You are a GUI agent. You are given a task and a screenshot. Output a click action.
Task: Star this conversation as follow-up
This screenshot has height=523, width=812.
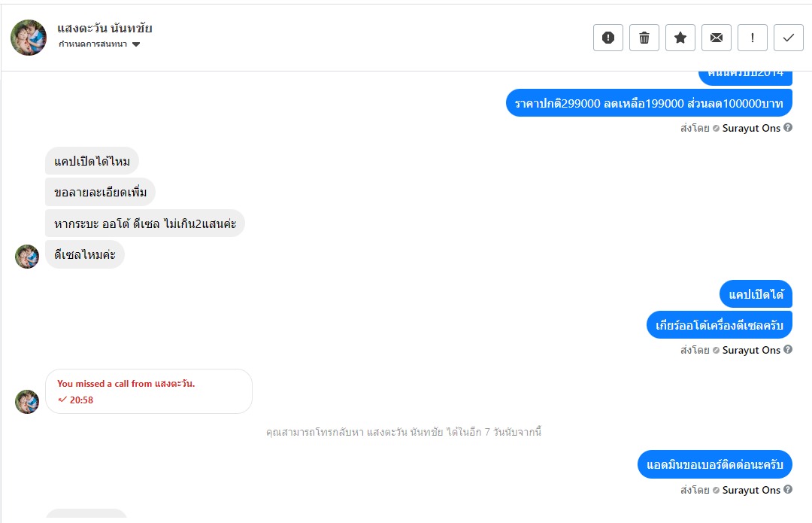click(x=680, y=38)
